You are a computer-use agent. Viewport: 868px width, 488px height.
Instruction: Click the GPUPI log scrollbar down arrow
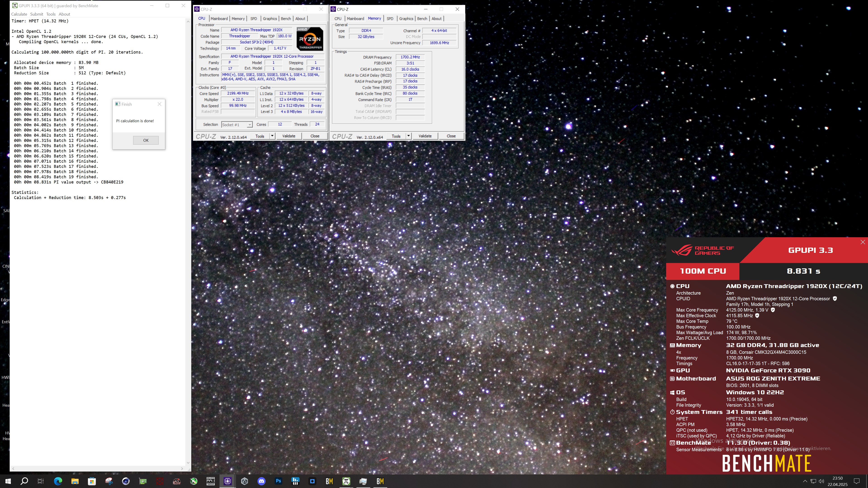coord(188,463)
